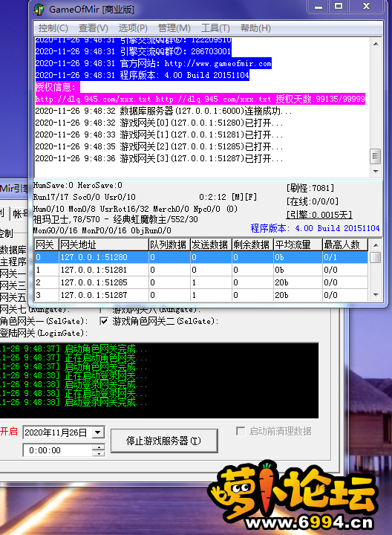Open the 选项(P) menu
This screenshot has height=535, width=392.
click(133, 28)
